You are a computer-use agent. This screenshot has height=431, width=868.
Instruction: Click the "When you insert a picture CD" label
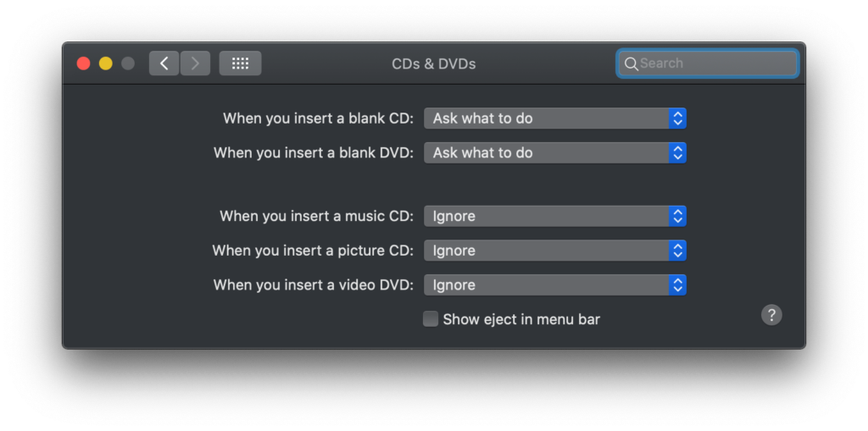tap(313, 251)
